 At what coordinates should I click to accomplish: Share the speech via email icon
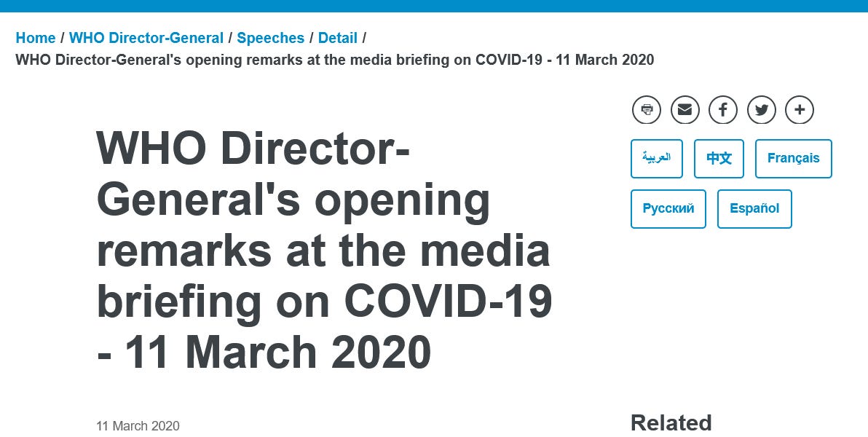click(684, 110)
